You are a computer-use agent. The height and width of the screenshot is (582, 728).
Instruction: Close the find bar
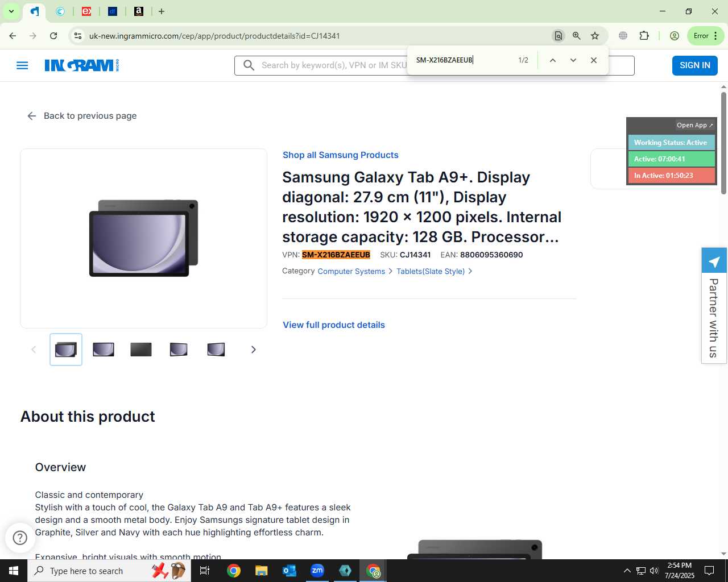594,60
